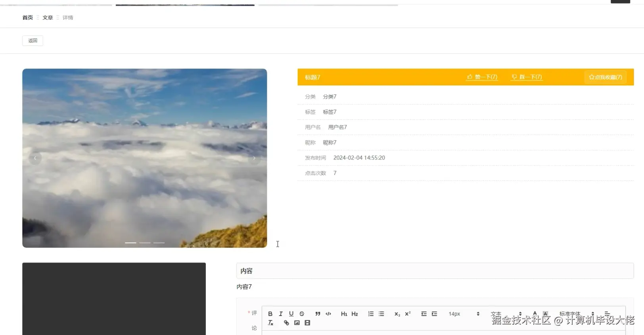Toggle strikethrough formatting in comment editor
This screenshot has height=335, width=644.
[302, 314]
